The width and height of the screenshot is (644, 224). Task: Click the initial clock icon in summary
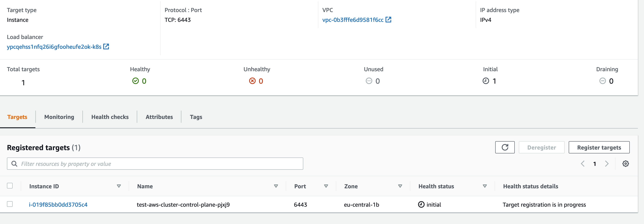click(485, 81)
